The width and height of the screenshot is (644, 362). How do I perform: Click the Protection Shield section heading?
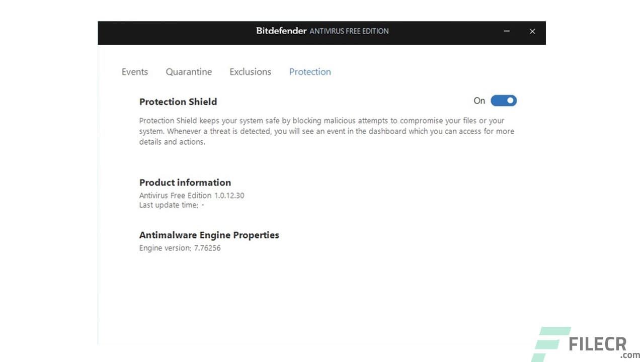tap(178, 102)
